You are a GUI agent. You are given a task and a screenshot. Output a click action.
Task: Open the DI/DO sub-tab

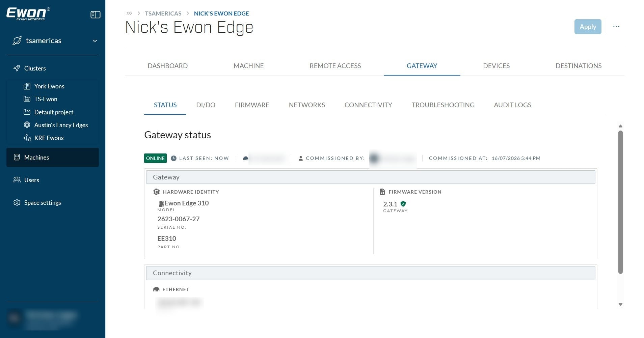pyautogui.click(x=206, y=105)
